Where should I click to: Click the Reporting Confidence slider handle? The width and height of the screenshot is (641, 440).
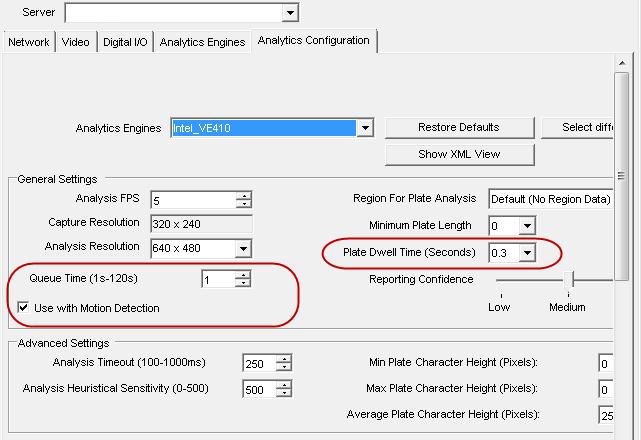point(567,280)
